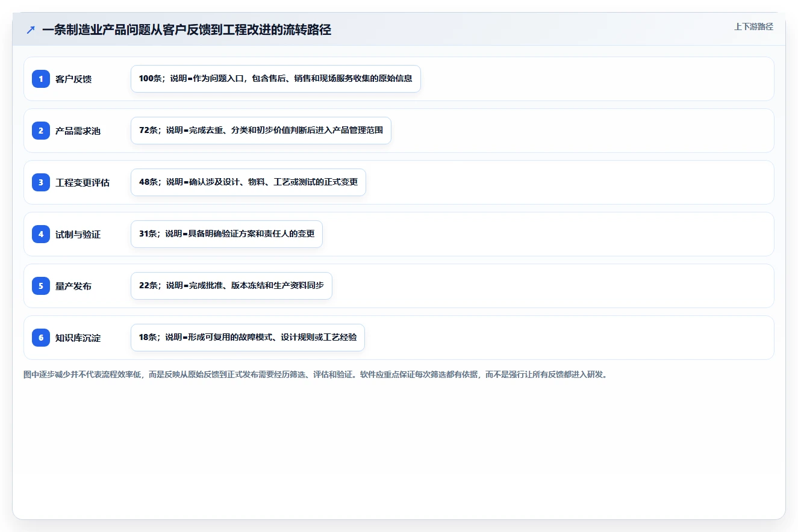Viewport: 798px width, 532px height.
Task: Select step number 2 badge
Action: [41, 131]
